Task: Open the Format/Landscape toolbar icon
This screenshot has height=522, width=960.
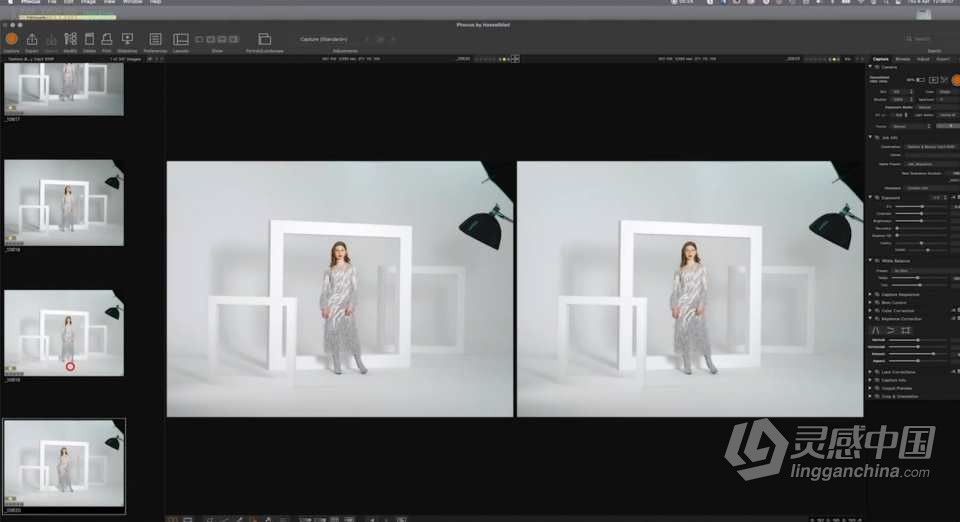Action: [265, 39]
